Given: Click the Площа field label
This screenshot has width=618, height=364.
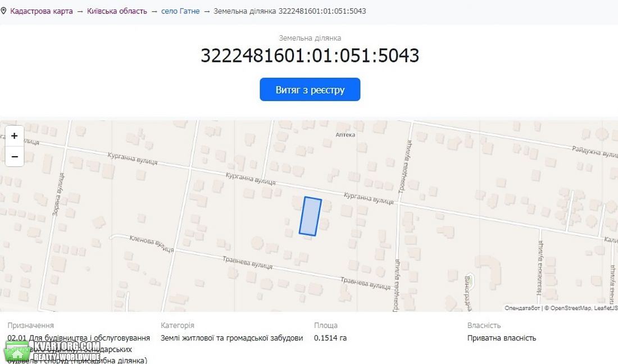Looking at the screenshot, I should [325, 325].
